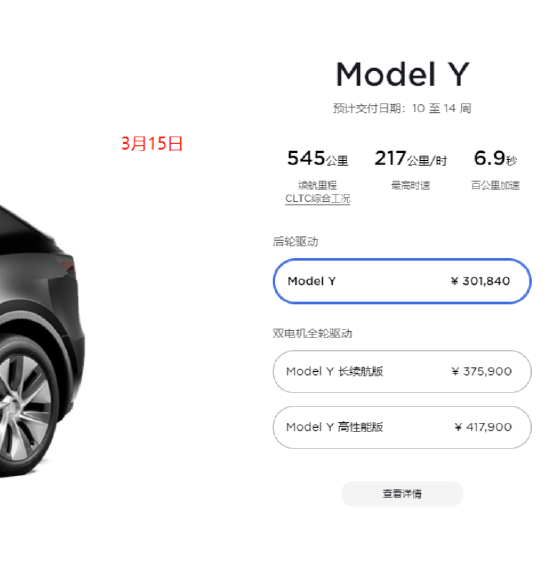Click the 217公里/时 top speed figure
The image size is (550, 579).
point(410,158)
